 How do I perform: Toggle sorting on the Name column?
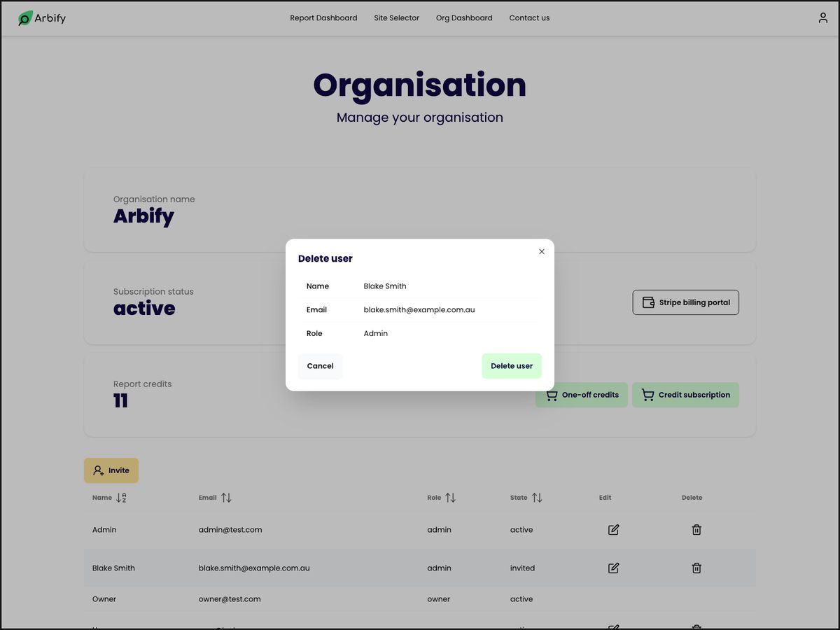120,498
